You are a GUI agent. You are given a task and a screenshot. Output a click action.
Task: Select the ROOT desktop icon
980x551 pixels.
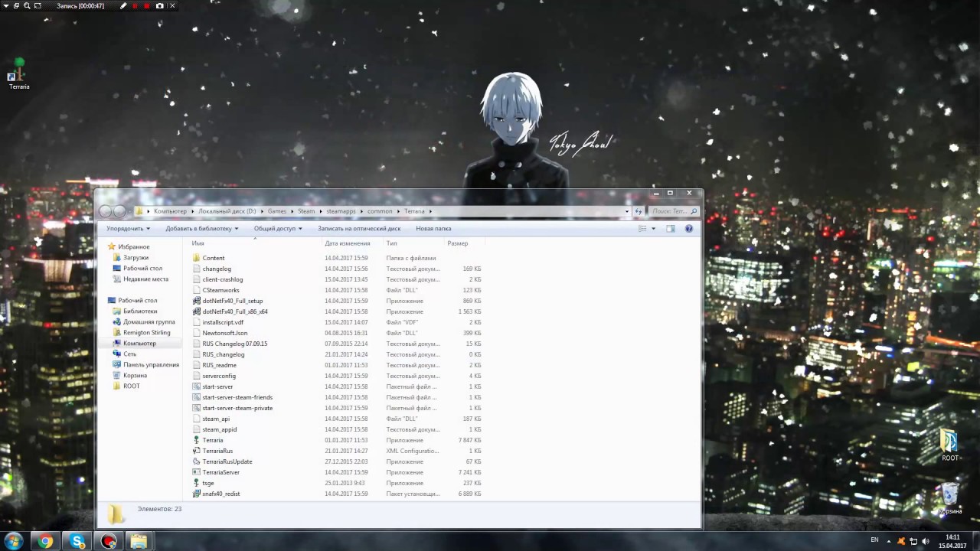coord(950,445)
